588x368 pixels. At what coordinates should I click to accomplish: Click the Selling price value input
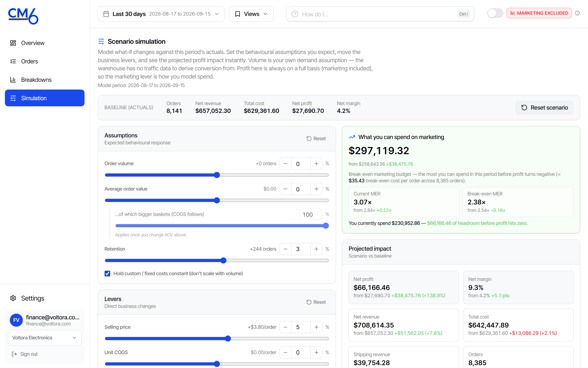tap(301, 327)
